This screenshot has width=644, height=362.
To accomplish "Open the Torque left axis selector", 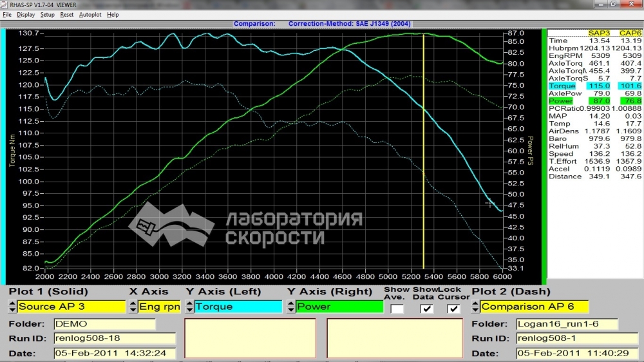I will pos(238,307).
